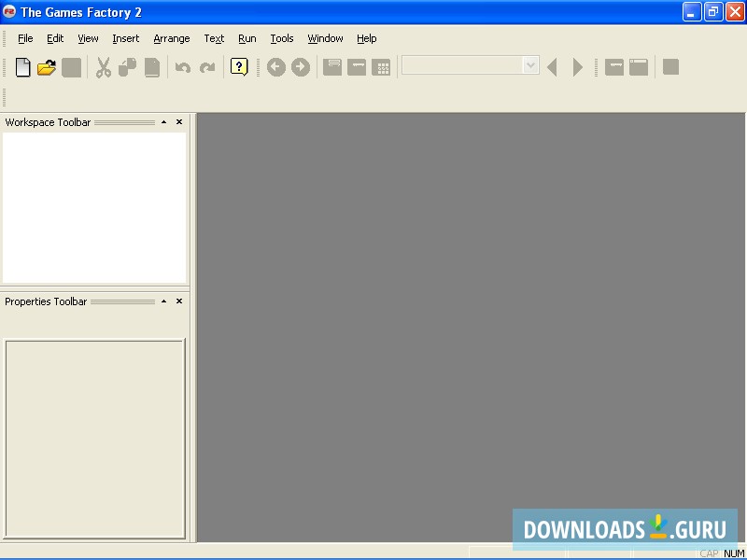Close the Workspace Toolbar panel
This screenshot has width=747, height=560.
pos(179,122)
